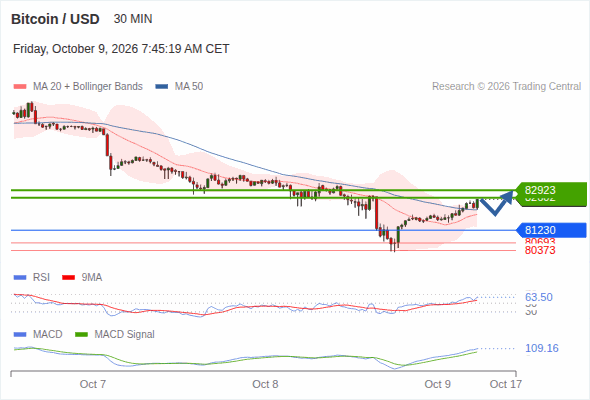The image size is (590, 400).
Task: Click the blue 81230 pivot price tag
Action: pyautogui.click(x=551, y=230)
